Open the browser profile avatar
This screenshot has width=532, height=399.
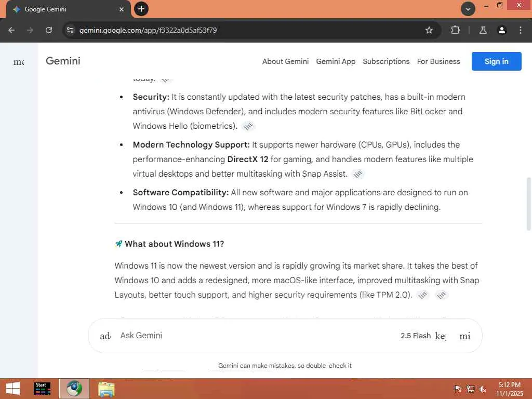tap(501, 30)
